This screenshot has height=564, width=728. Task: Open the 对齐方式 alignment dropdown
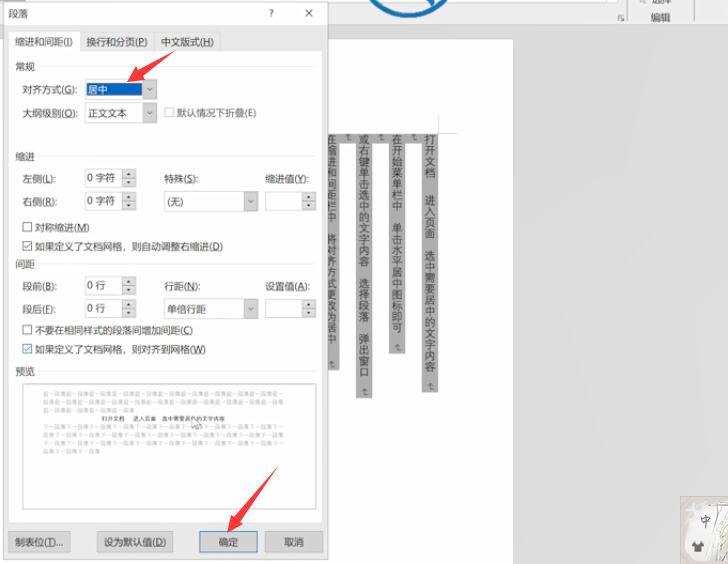point(150,90)
